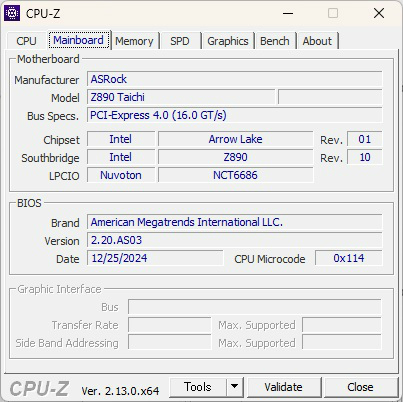
Task: Click the CPU-Z app icon in title bar
Action: pyautogui.click(x=12, y=13)
